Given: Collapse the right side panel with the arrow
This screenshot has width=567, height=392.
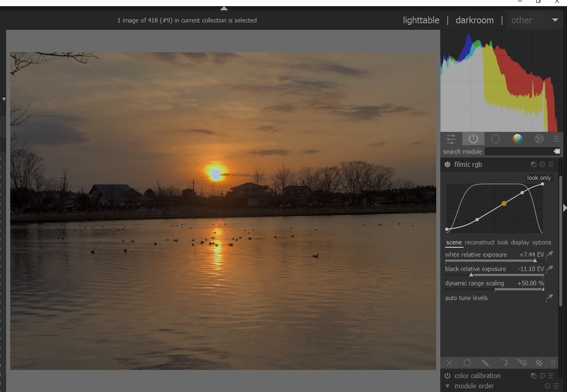Looking at the screenshot, I should click(565, 208).
